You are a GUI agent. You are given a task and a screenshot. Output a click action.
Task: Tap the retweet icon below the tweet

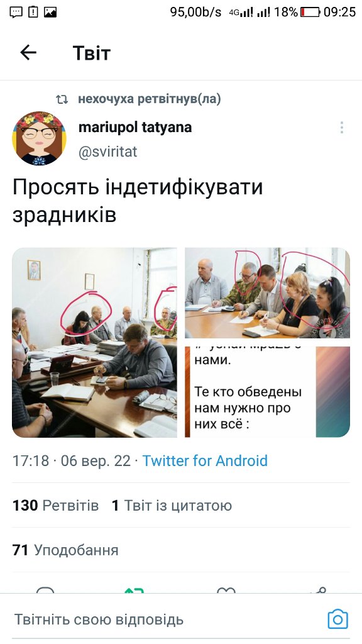coord(134,591)
